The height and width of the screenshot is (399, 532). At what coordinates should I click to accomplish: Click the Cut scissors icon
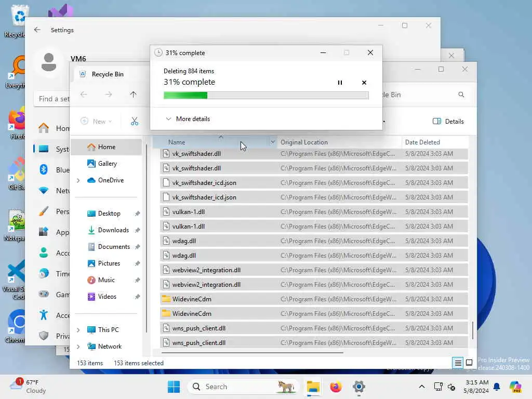click(x=135, y=121)
